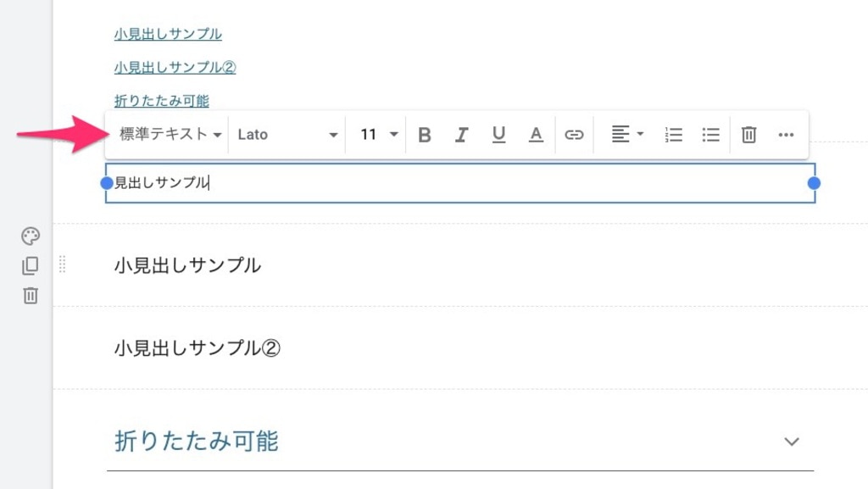This screenshot has width=868, height=489.
Task: Click inside the 見出しサンプル text box
Action: [x=460, y=183]
